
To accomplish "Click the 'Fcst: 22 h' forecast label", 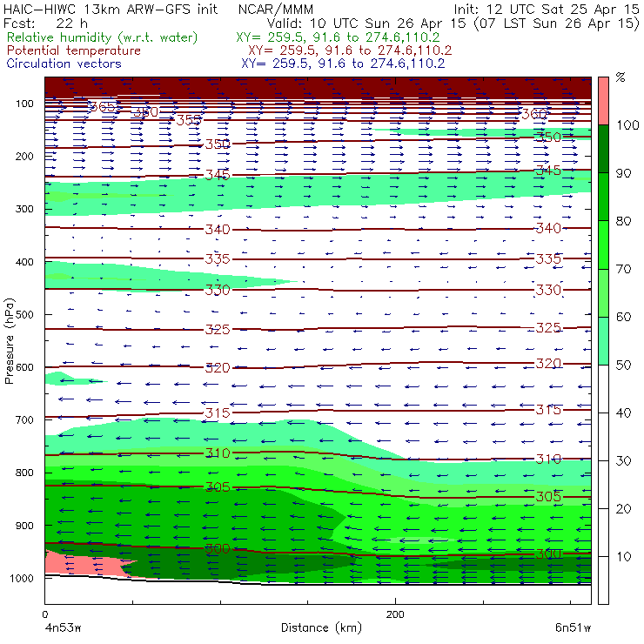I will pos(45,23).
